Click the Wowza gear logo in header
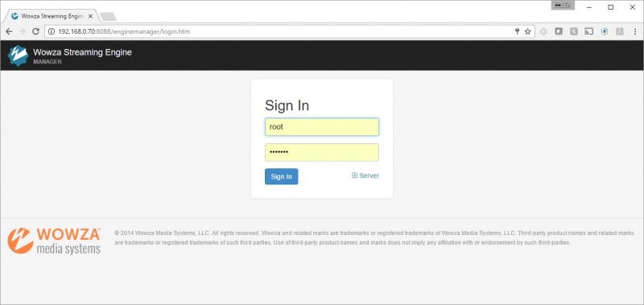This screenshot has width=644, height=305. click(x=18, y=56)
